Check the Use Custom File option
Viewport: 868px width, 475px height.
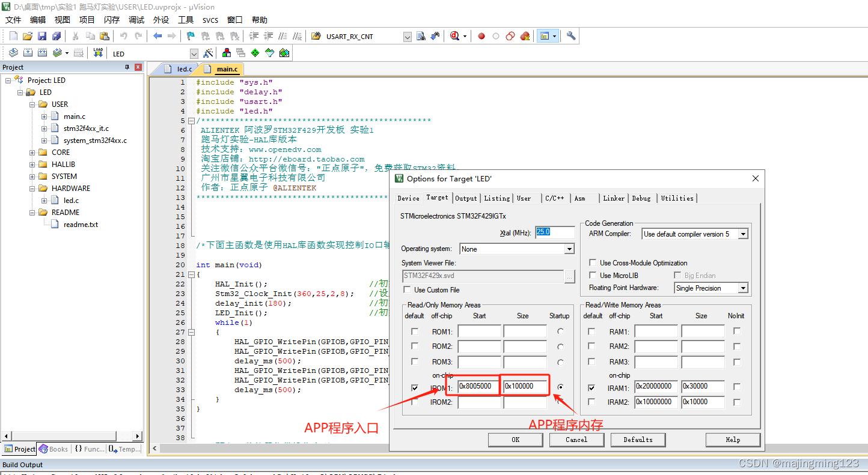pyautogui.click(x=408, y=289)
